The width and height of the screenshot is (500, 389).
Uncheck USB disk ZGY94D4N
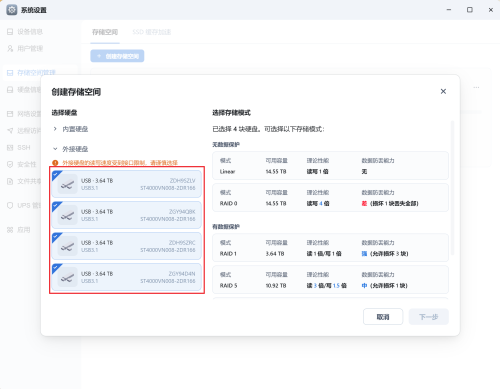point(126,277)
